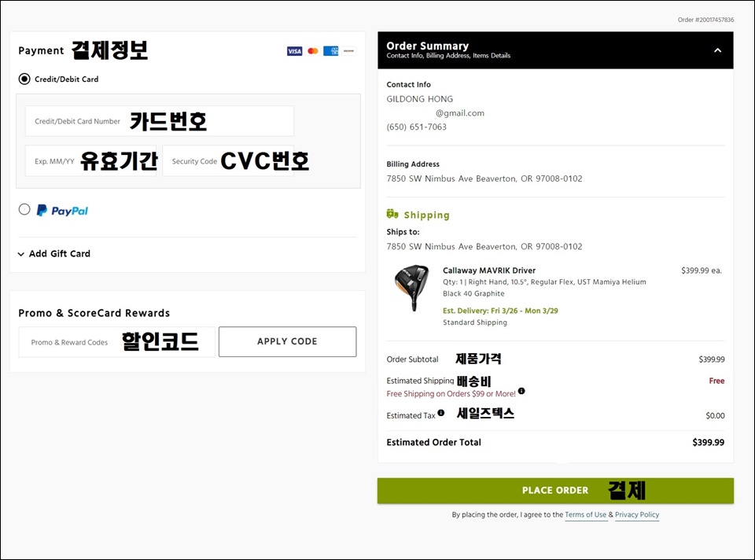The height and width of the screenshot is (560, 755).
Task: Click the American Express card icon
Action: [331, 51]
